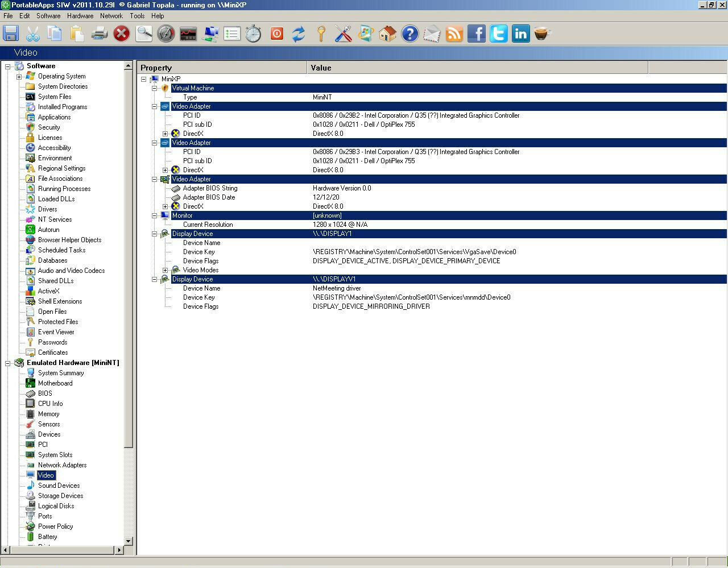Select Installed Programs in the sidebar
Screen dimensions: 728x568
[63, 107]
